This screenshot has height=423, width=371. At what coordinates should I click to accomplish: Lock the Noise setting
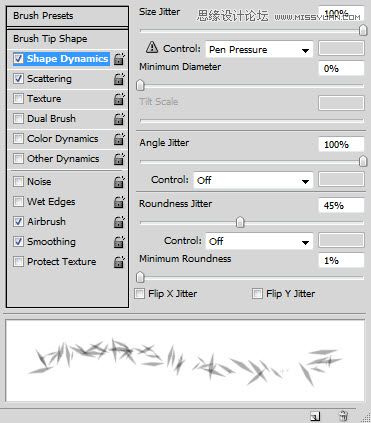119,182
